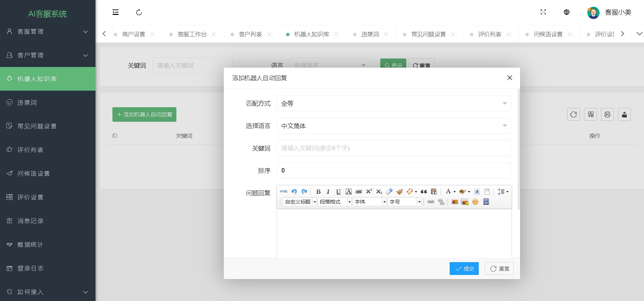Viewport: 644px width, 301px height.
Task: Click the italic icon in reply editor
Action: [328, 192]
